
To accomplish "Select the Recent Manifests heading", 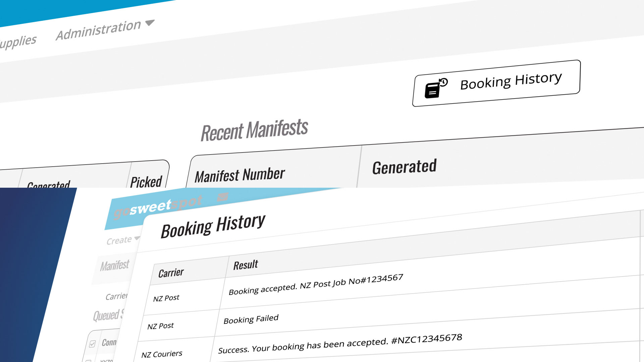I will pos(254,130).
